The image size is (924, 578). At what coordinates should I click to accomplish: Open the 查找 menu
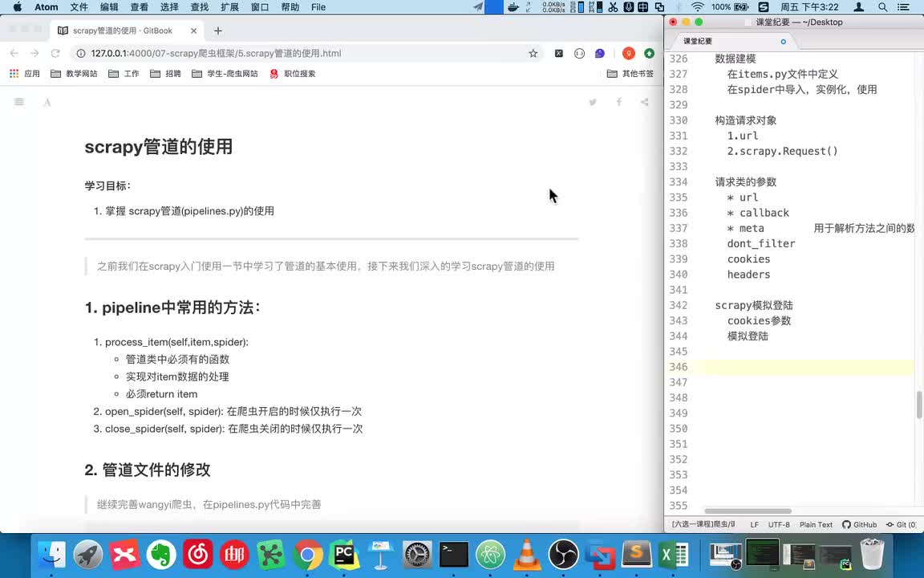(200, 7)
